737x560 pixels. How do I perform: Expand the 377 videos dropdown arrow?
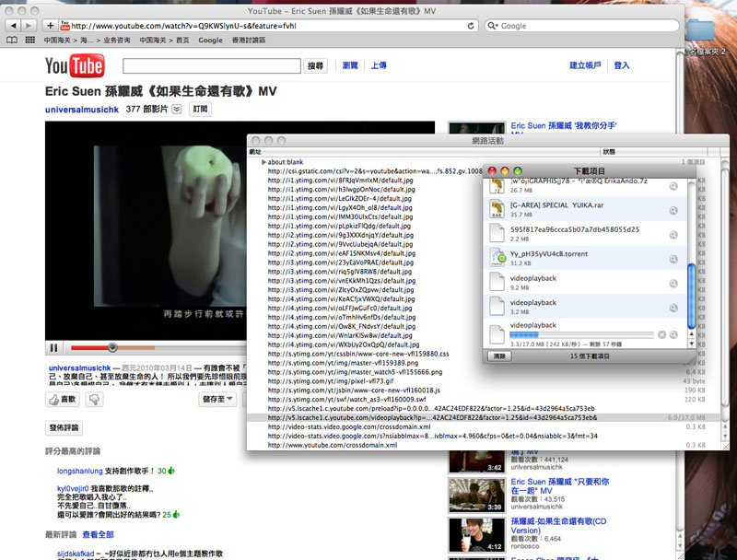177,110
